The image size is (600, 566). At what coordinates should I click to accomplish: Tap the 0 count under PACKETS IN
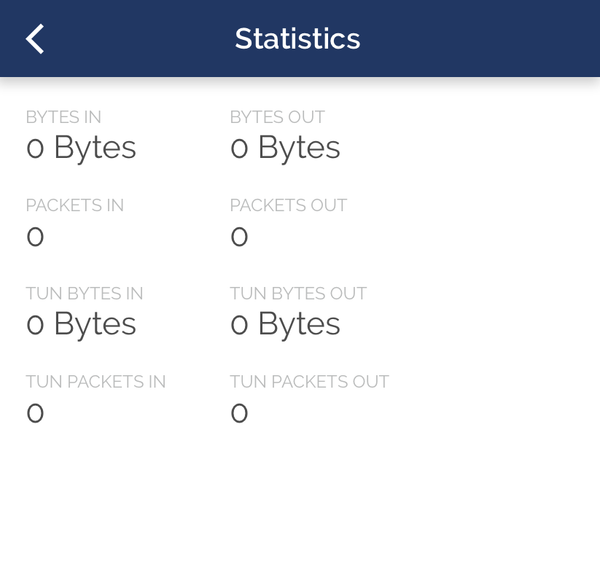tap(35, 237)
